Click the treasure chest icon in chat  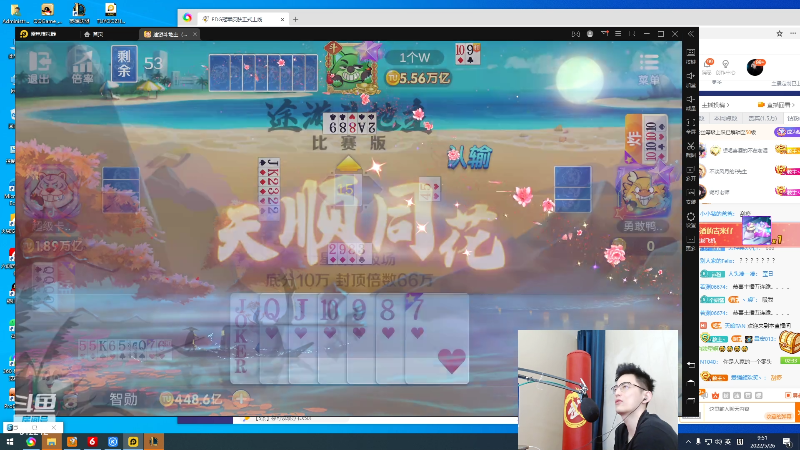pos(789,341)
